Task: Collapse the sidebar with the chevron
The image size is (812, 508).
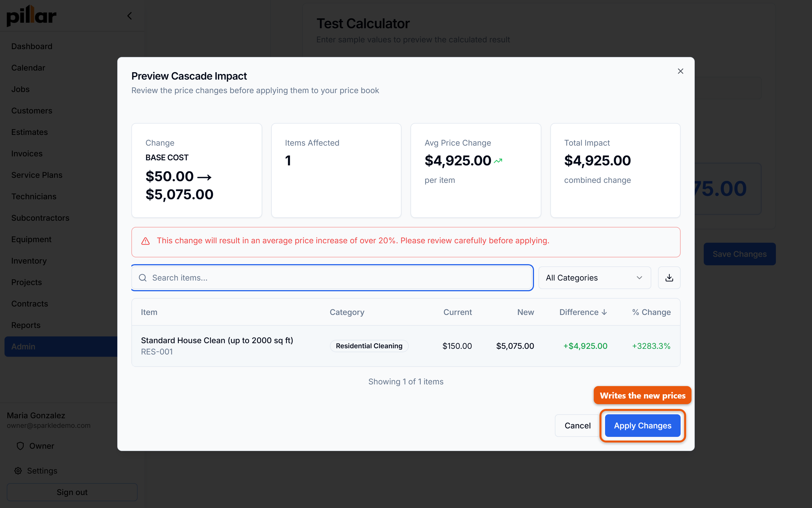Action: pos(129,16)
